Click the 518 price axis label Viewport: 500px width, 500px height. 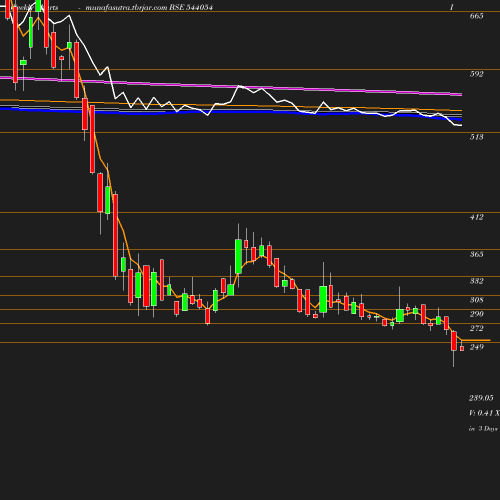pos(476,137)
